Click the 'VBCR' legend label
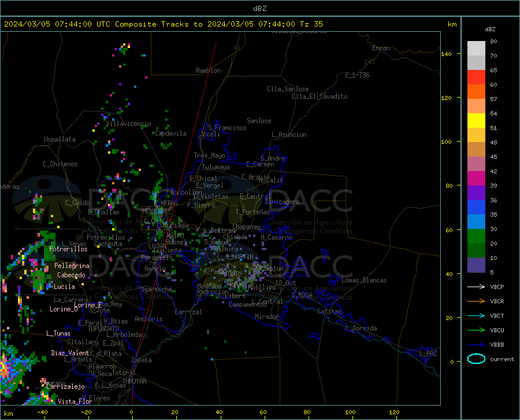The height and width of the screenshot is (420, 520). 497,302
